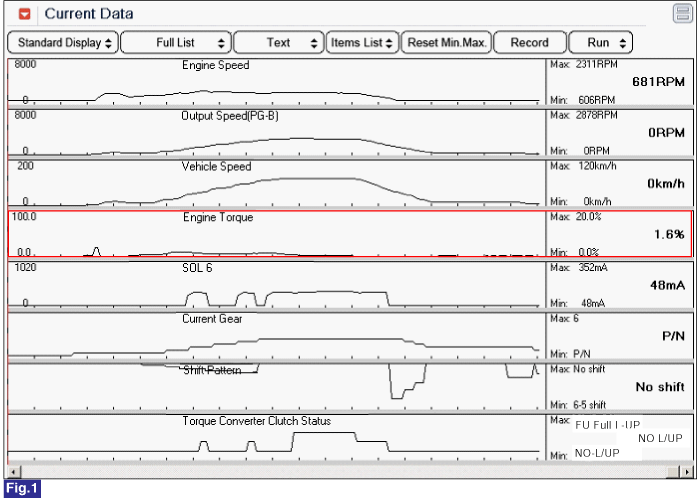Click the scroll right arrow on horizontal scrollbar

point(687,472)
